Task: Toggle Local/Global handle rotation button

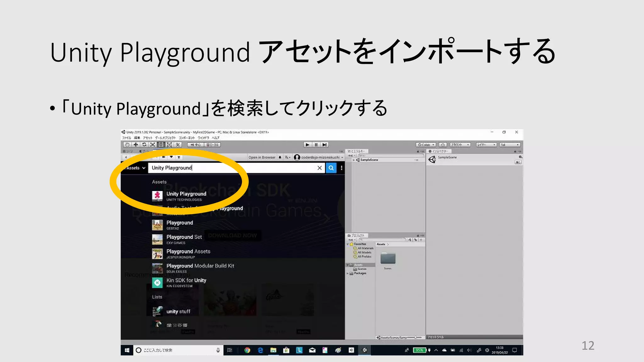Action: [x=213, y=145]
